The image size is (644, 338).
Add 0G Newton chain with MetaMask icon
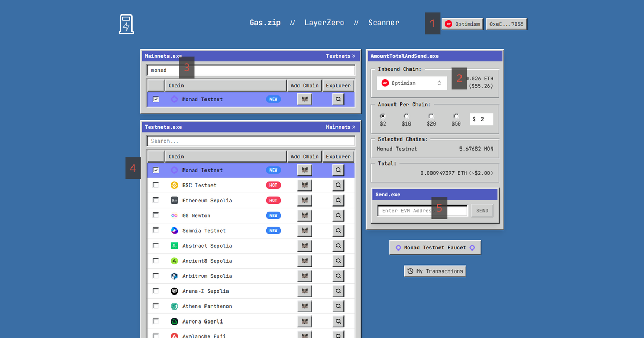305,215
